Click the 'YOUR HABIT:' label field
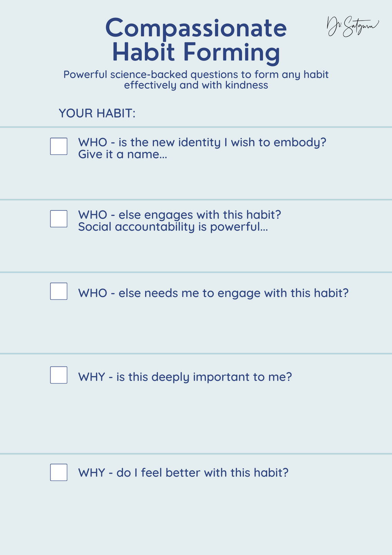The width and height of the screenshot is (392, 555). [x=97, y=113]
